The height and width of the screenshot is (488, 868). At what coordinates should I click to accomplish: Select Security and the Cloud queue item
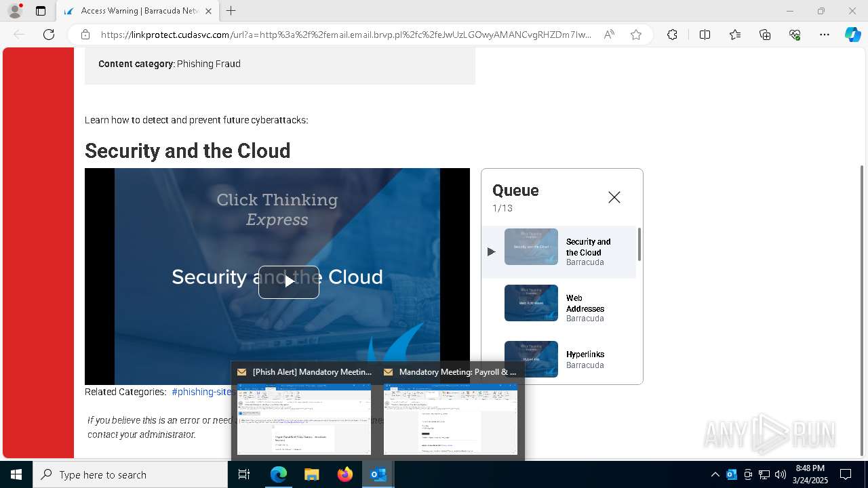[559, 251]
